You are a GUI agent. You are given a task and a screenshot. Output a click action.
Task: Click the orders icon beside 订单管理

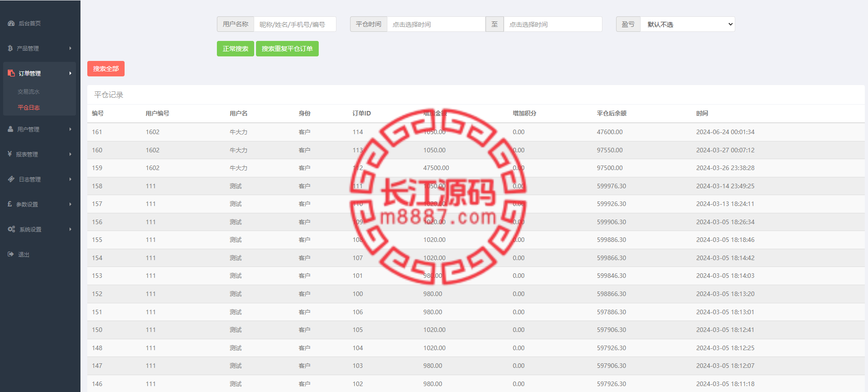pyautogui.click(x=11, y=73)
